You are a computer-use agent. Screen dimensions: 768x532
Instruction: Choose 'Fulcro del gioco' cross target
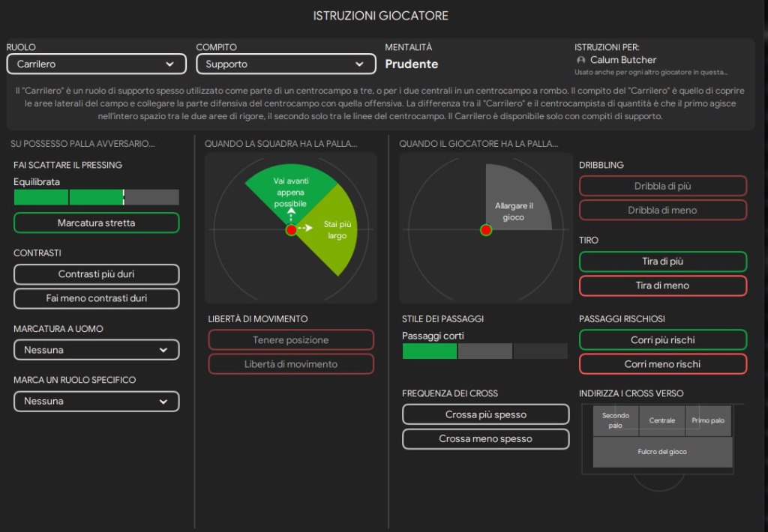(662, 452)
